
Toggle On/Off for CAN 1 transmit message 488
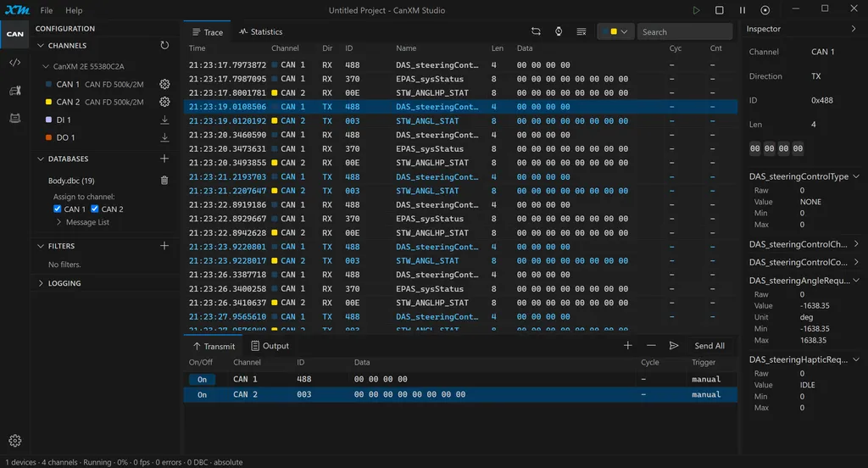pos(202,379)
